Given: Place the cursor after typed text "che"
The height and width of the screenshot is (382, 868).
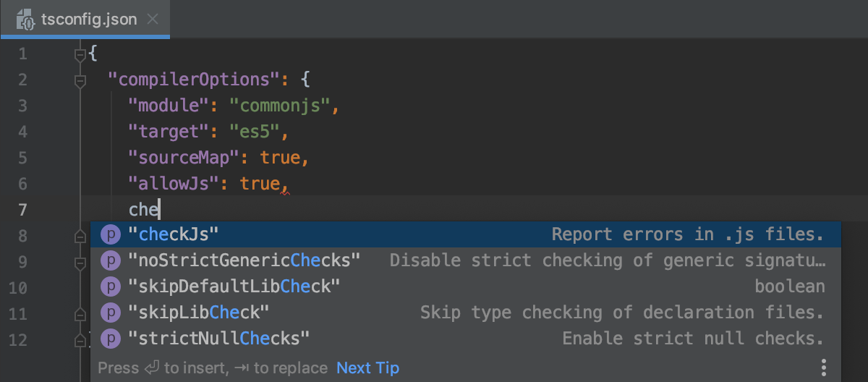Looking at the screenshot, I should 159,210.
